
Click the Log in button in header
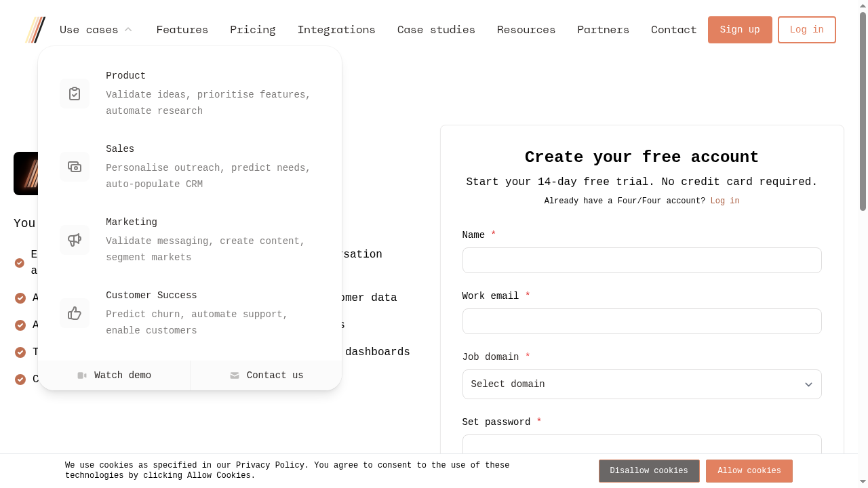pyautogui.click(x=807, y=30)
